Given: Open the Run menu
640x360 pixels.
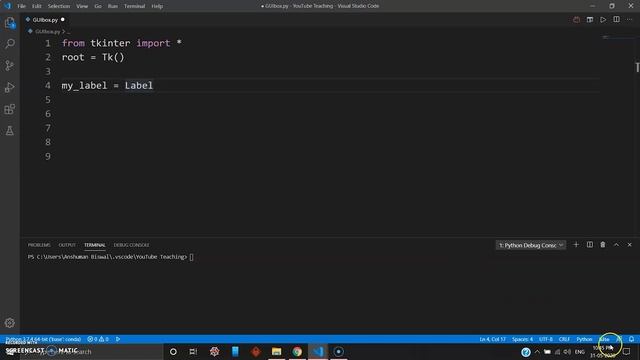Looking at the screenshot, I should tap(113, 6).
